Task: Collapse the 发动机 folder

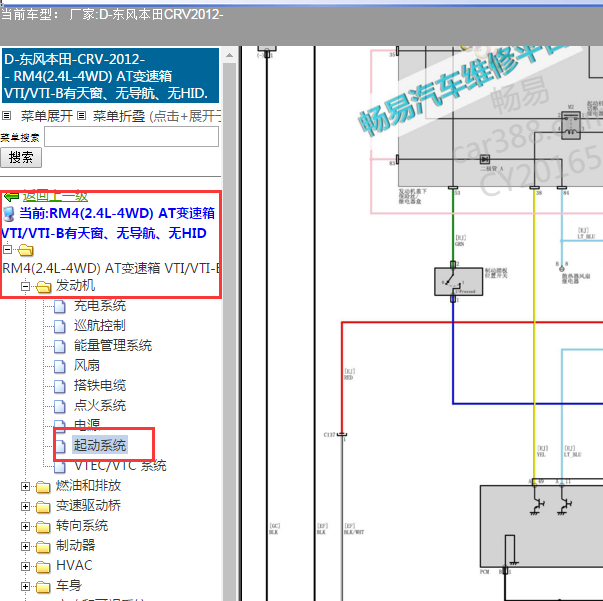Action: (25, 286)
